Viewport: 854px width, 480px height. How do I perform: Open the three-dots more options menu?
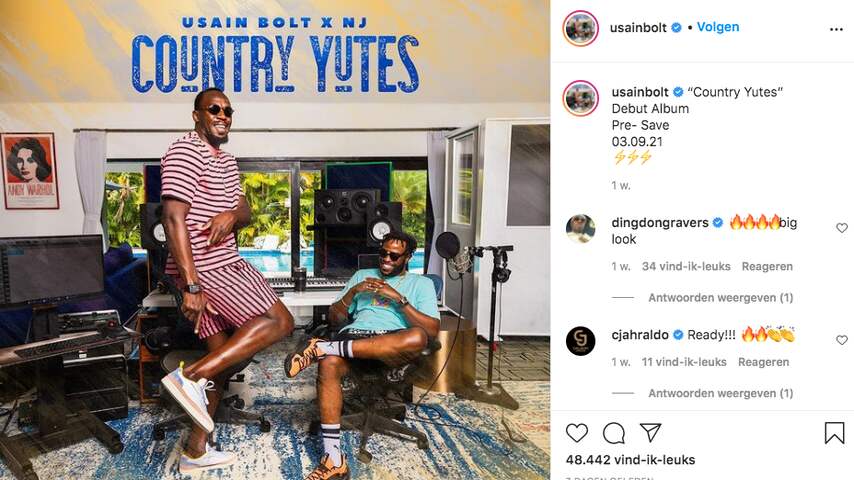pyautogui.click(x=836, y=29)
